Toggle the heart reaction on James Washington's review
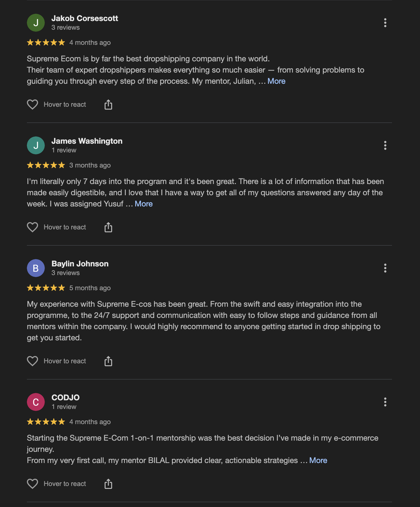Screen dimensions: 420x507 click(x=32, y=227)
